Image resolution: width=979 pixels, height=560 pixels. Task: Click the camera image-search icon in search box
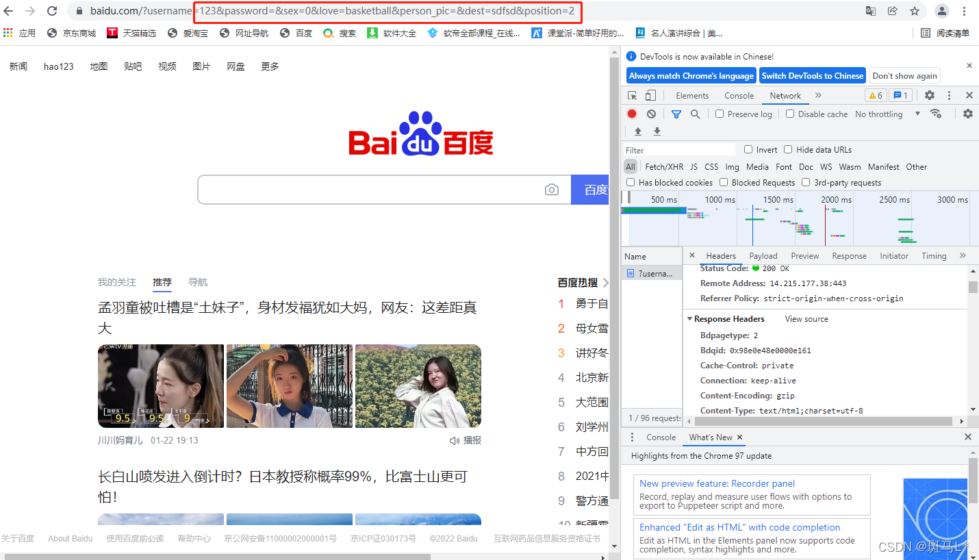point(552,190)
